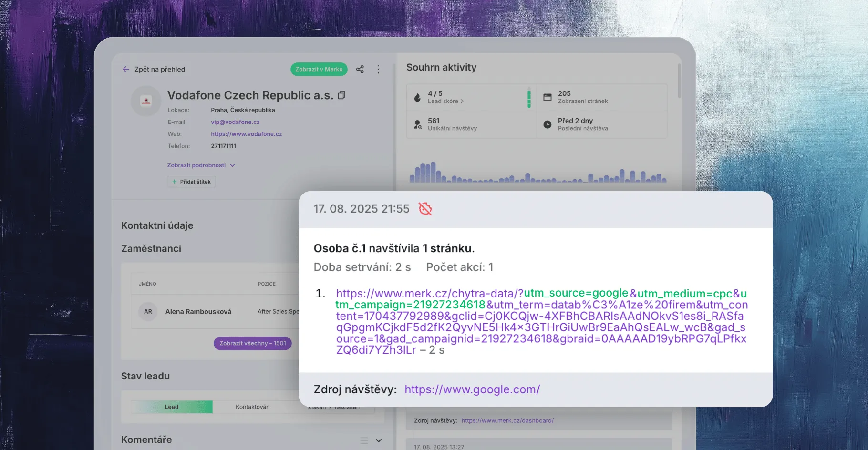The image size is (868, 450).
Task: Click the 205 page views value
Action: [x=564, y=93]
